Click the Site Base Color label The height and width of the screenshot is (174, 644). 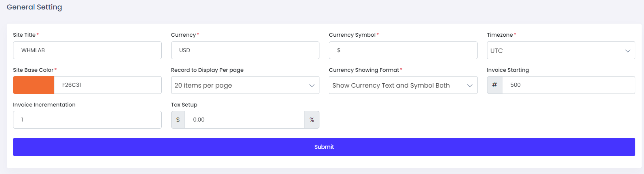(x=33, y=70)
